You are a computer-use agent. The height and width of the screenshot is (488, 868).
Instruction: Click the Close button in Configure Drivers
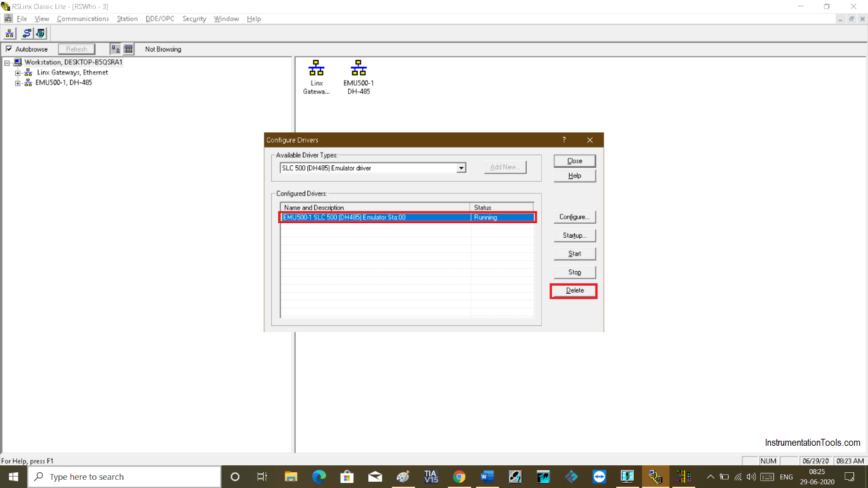click(575, 161)
